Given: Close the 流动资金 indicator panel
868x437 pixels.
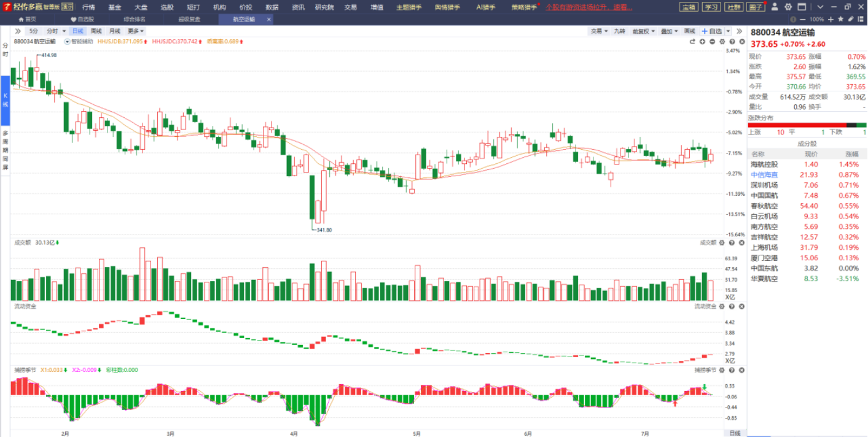Looking at the screenshot, I should click(x=741, y=306).
